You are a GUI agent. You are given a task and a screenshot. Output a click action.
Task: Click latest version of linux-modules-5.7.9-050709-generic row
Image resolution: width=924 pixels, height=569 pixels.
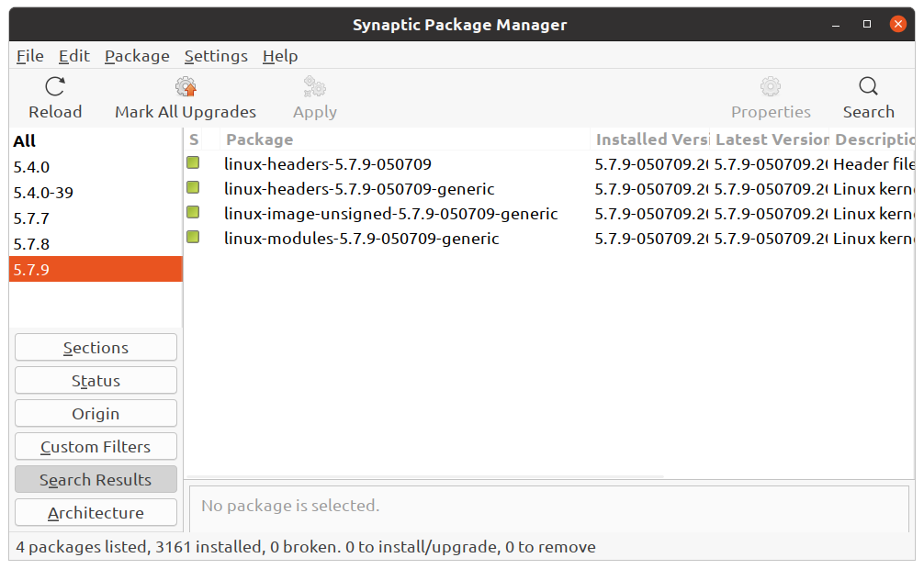771,238
